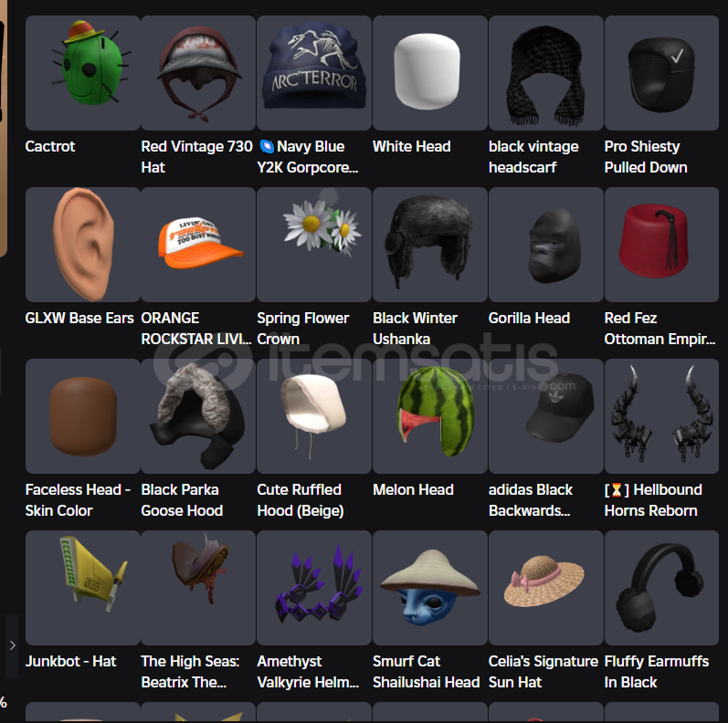Select the Amethyst Valkyrie Helm item
728x723 pixels.
click(314, 588)
